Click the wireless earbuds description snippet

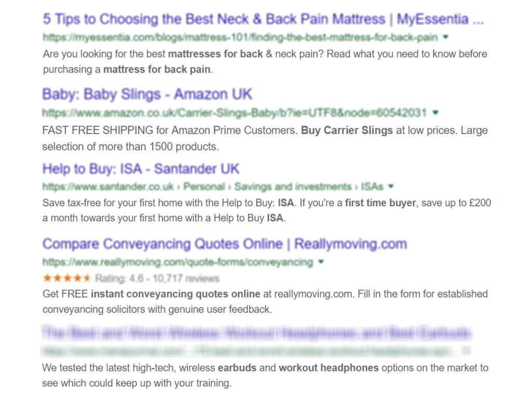265,376
